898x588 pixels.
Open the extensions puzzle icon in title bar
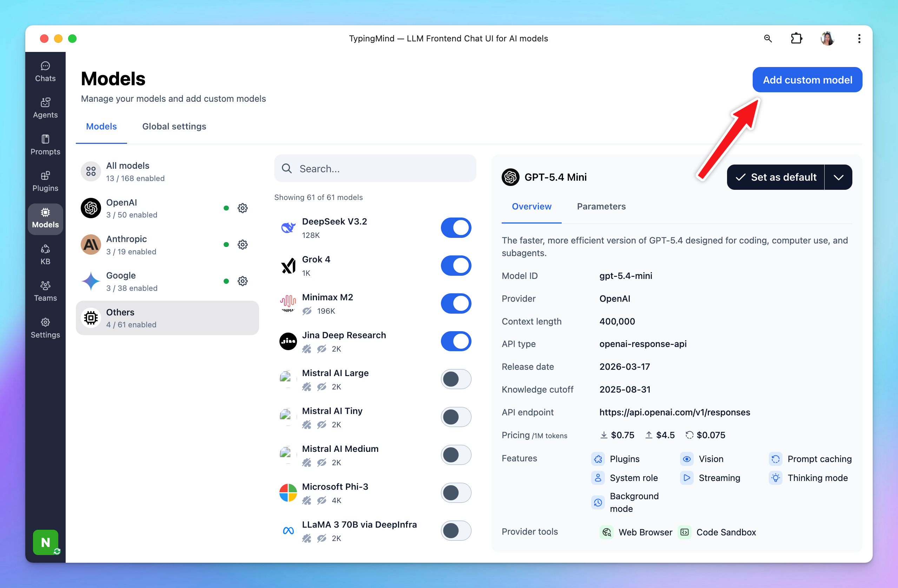pos(796,39)
